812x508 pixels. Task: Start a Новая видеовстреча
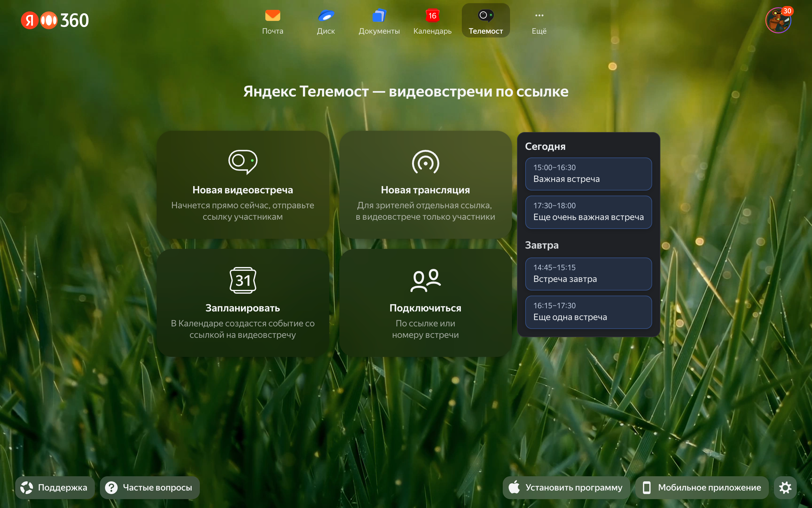pos(243,184)
